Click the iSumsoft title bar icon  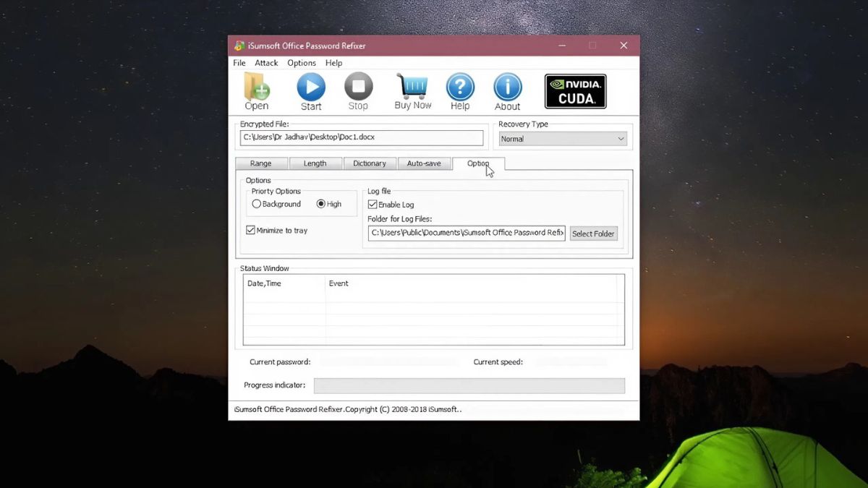coord(239,45)
